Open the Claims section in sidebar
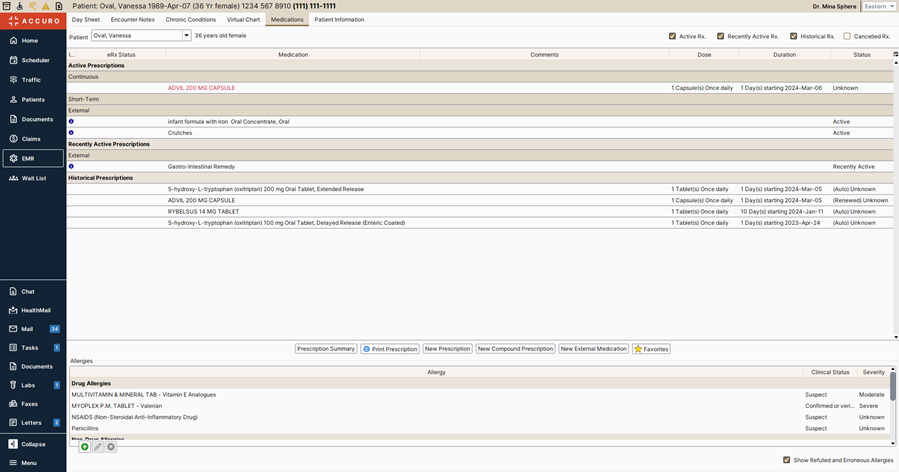Image resolution: width=899 pixels, height=472 pixels. 31,138
